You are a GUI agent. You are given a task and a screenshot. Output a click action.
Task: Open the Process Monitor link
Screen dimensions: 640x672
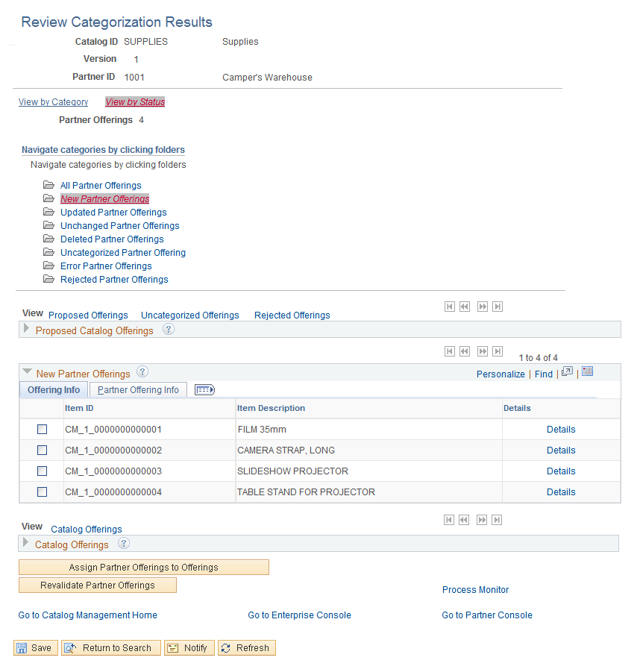475,589
